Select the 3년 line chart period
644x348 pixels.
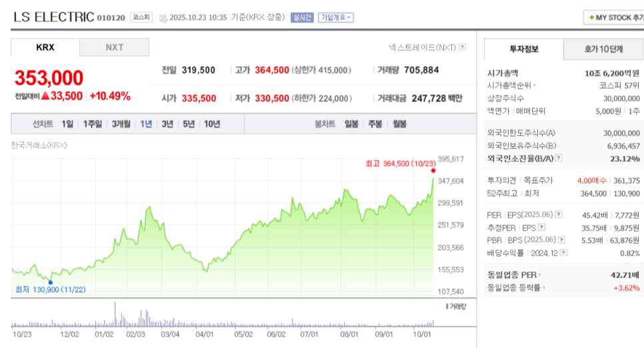click(x=167, y=124)
